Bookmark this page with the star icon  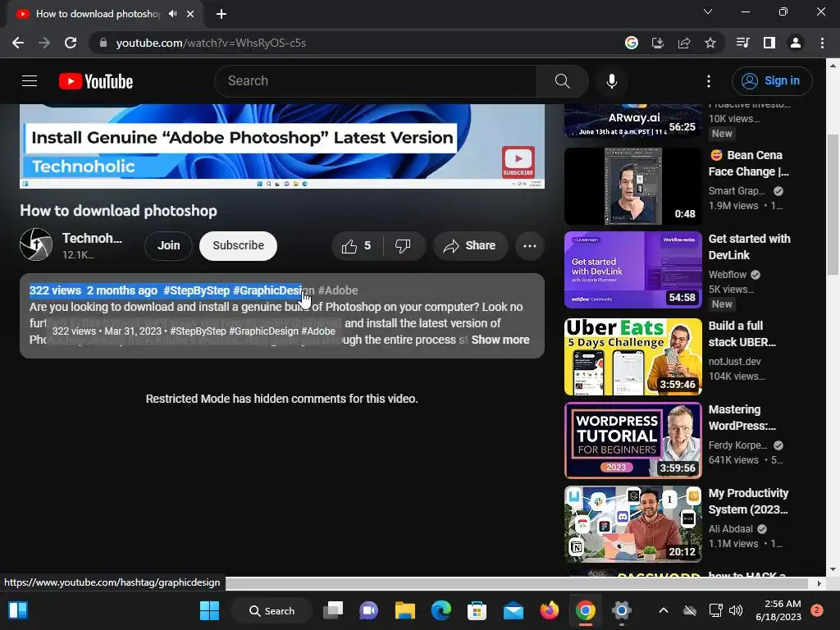(710, 43)
